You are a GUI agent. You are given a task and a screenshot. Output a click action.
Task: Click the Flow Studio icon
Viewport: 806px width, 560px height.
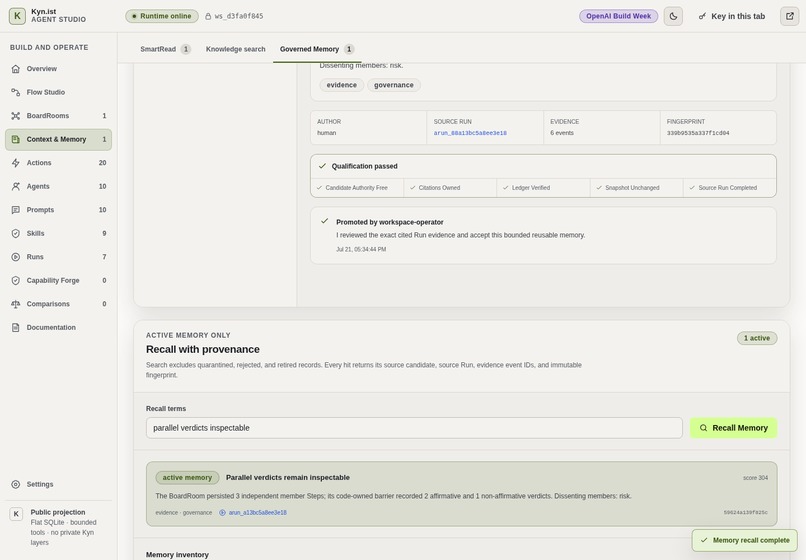pyautogui.click(x=15, y=92)
